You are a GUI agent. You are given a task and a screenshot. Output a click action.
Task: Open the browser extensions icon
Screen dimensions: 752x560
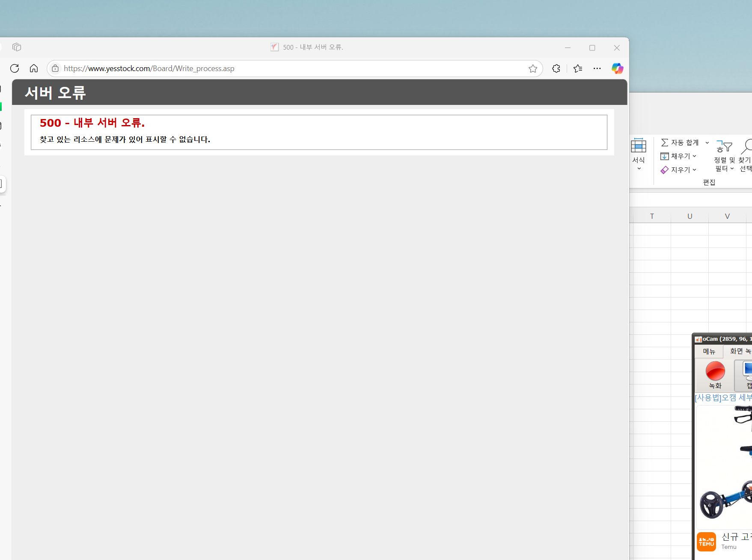(x=556, y=69)
